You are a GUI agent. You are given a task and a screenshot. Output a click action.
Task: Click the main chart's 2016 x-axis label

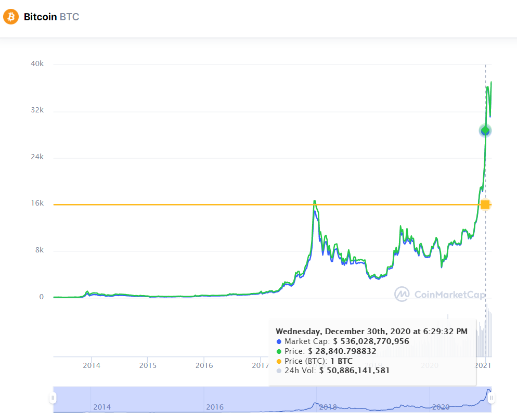click(204, 365)
